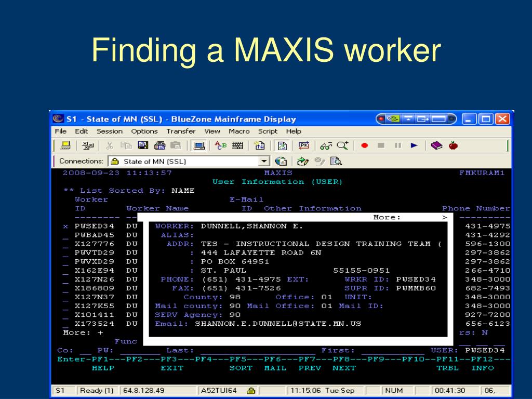
Task: Open the Help menu
Action: (x=294, y=131)
